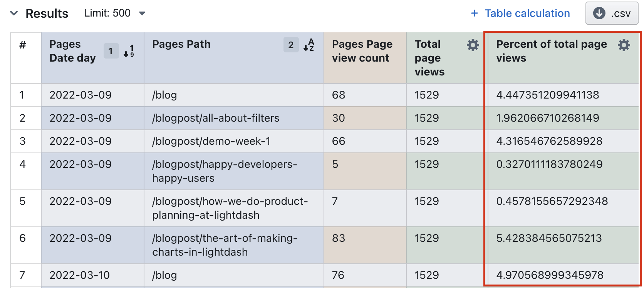This screenshot has width=644, height=288.
Task: Click the .csv download arrow icon
Action: [x=599, y=13]
